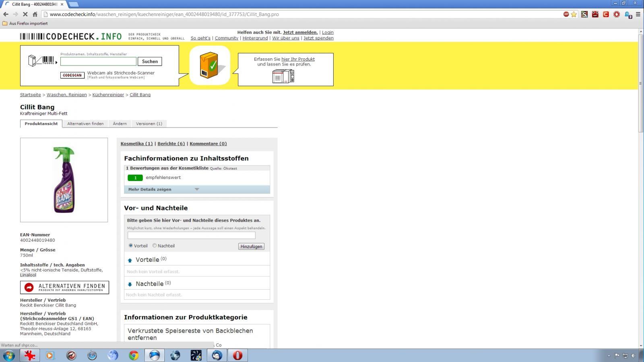
Task: Open the red C extension icon
Action: [x=606, y=14]
